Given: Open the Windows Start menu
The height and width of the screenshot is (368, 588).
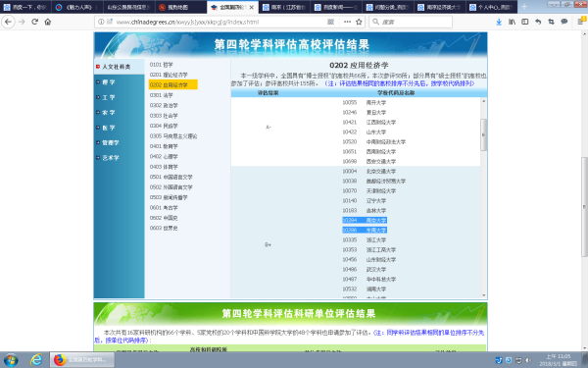Looking at the screenshot, I should 11,360.
